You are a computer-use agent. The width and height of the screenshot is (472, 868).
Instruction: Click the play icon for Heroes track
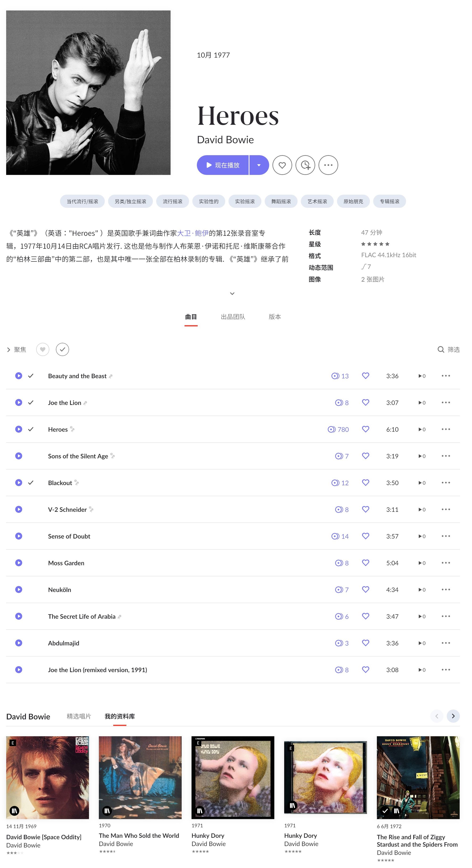[x=19, y=429]
